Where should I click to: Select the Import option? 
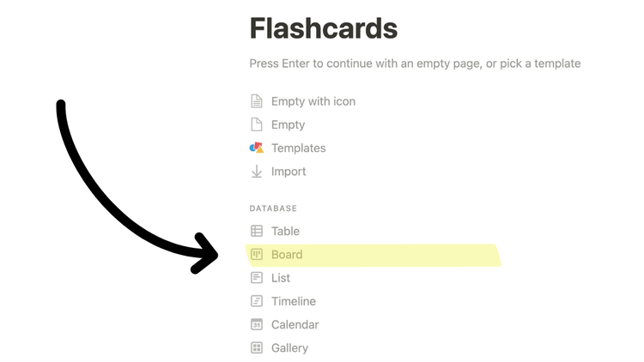click(289, 172)
